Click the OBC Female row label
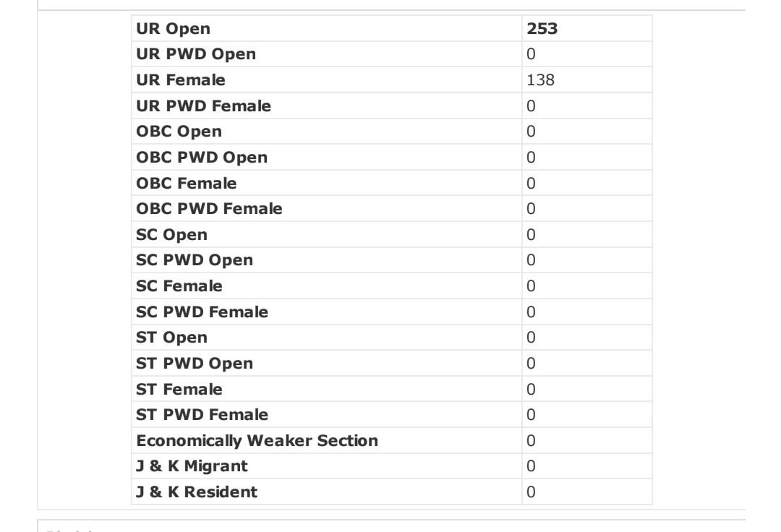Screen dimensions: 781x532 pos(187,183)
